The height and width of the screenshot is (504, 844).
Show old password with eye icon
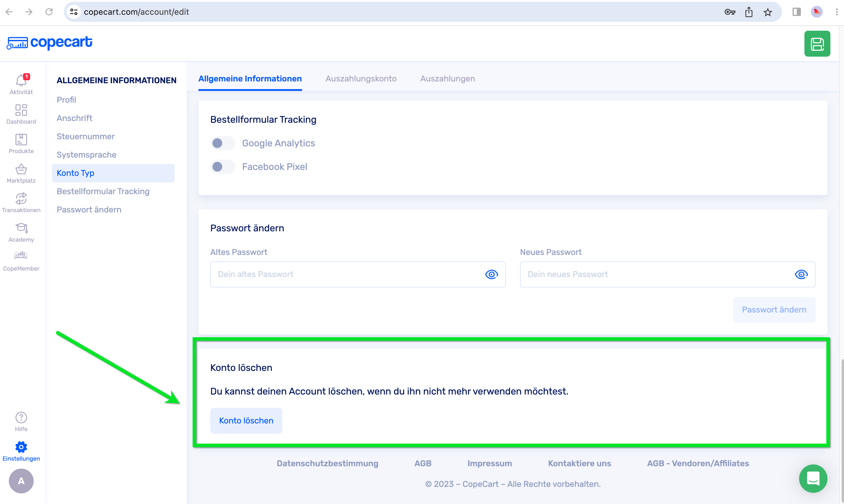click(491, 274)
